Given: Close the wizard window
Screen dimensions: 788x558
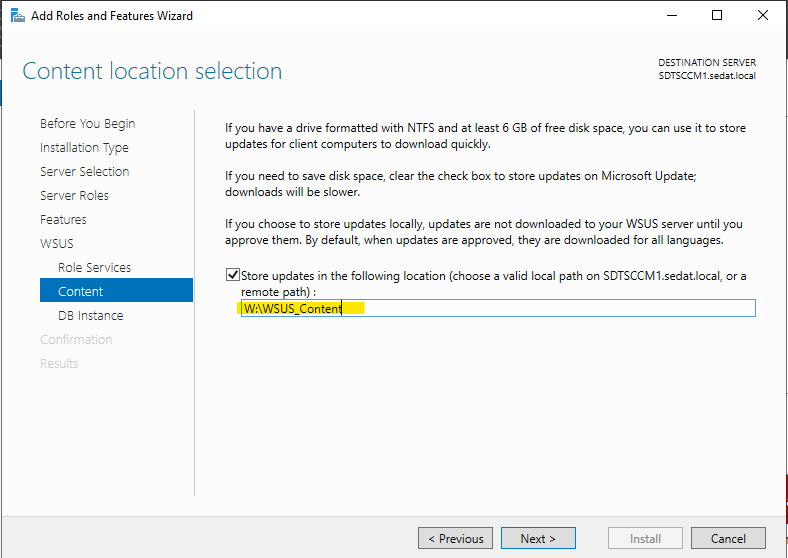Looking at the screenshot, I should coord(763,16).
